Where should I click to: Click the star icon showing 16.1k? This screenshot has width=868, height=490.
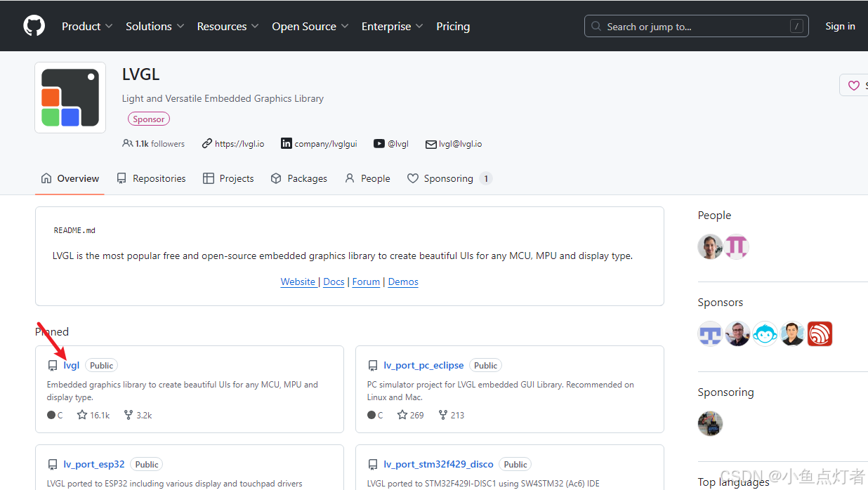[82, 415]
